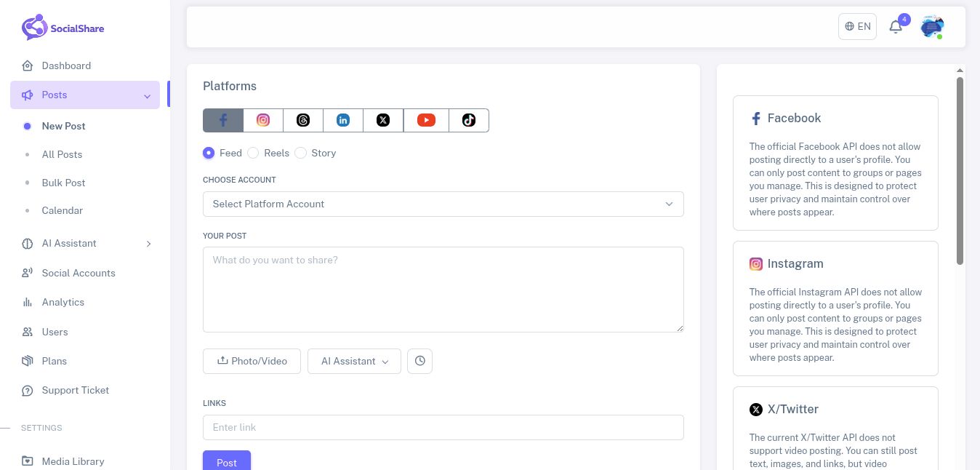This screenshot has width=980, height=470.
Task: Click the SETTINGS section label
Action: coord(41,428)
